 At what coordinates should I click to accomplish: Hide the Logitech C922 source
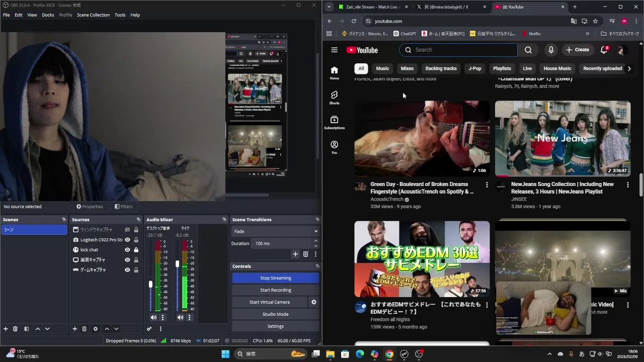point(127,240)
